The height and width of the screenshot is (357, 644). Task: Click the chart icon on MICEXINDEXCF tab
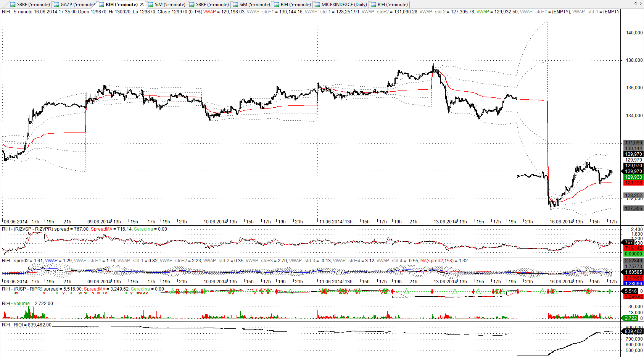click(x=317, y=5)
